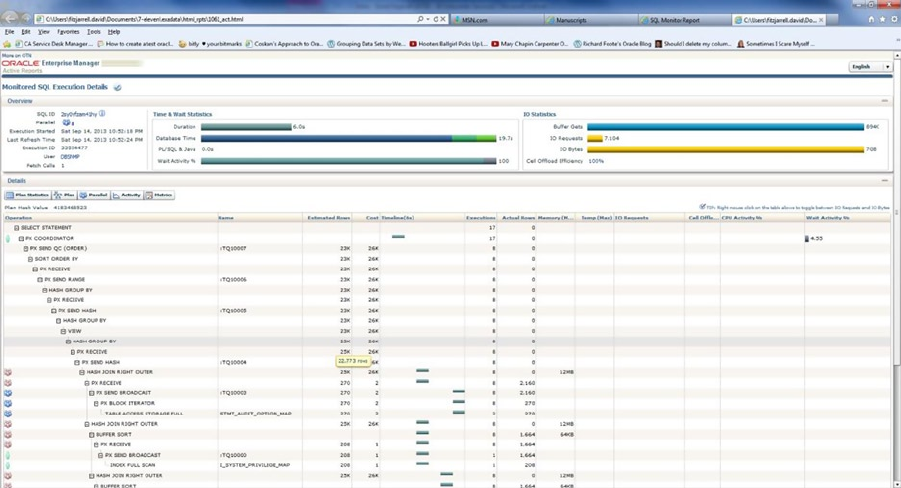This screenshot has height=488, width=901.
Task: Click the Parallel degree icon in Overview
Action: click(67, 122)
